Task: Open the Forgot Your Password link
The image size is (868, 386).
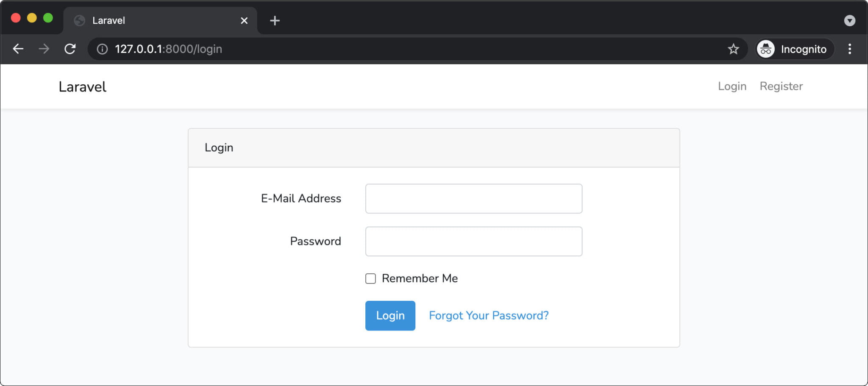Action: tap(488, 315)
